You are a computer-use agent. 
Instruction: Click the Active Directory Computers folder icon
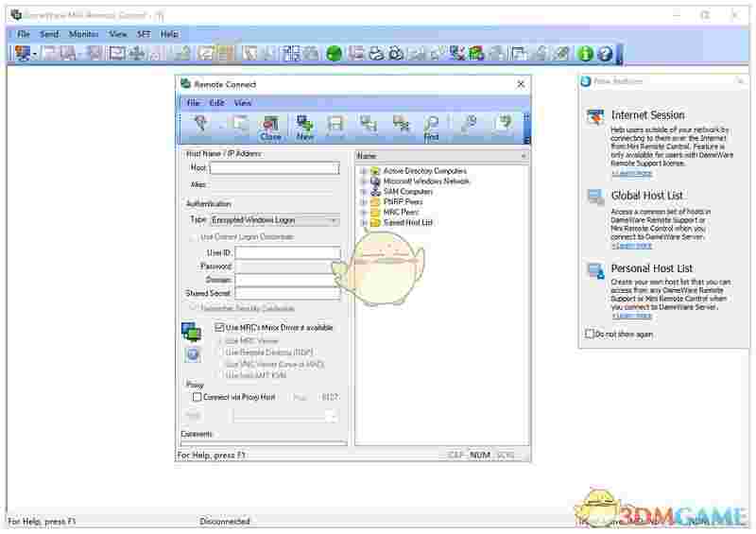pyautogui.click(x=375, y=171)
